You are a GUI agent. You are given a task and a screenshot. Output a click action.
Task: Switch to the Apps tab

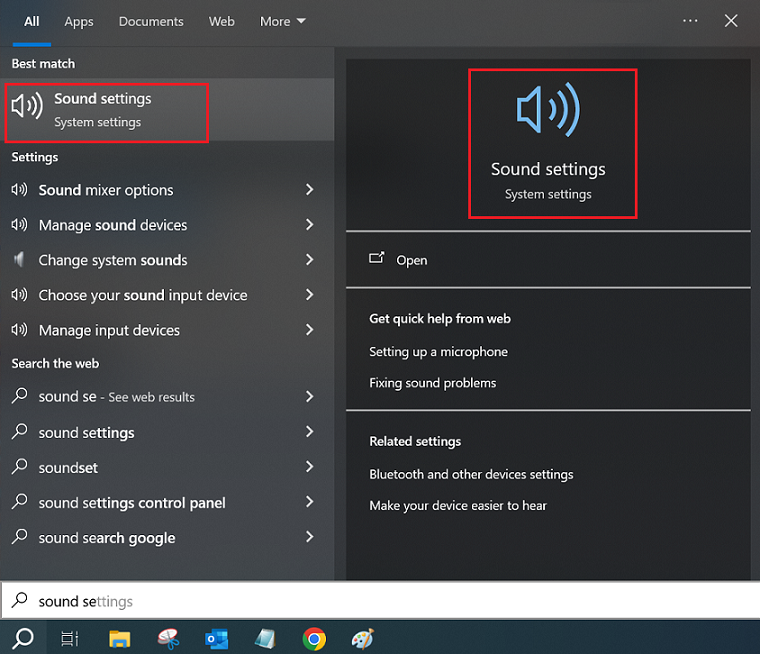(79, 21)
